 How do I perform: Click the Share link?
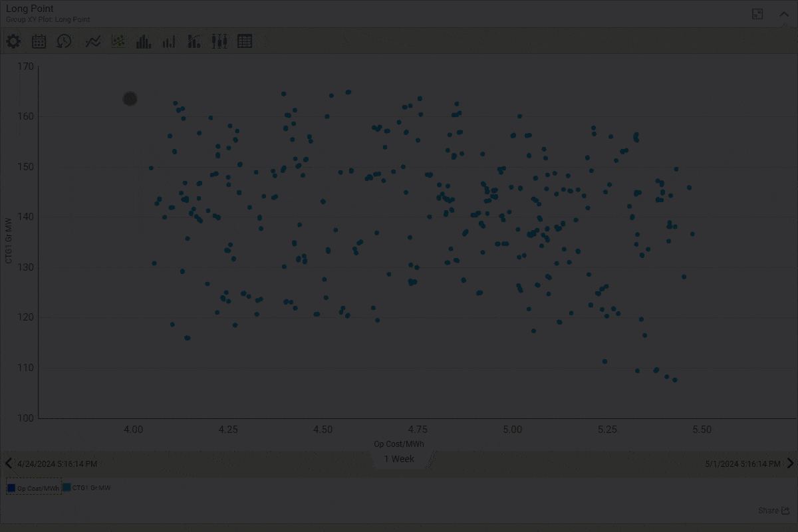(x=773, y=511)
